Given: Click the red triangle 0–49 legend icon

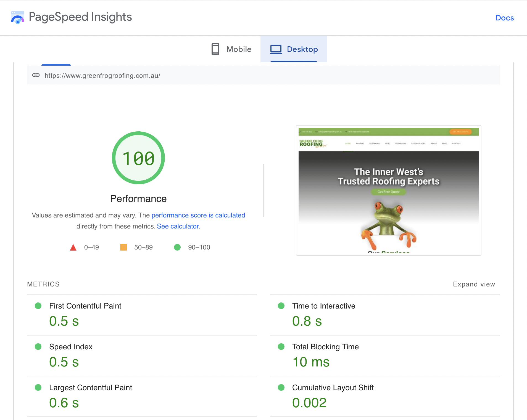Looking at the screenshot, I should click(73, 247).
